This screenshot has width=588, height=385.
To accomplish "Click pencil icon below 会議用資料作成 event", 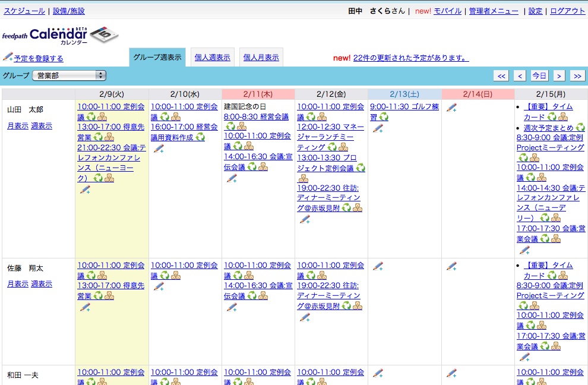I will pyautogui.click(x=158, y=149).
